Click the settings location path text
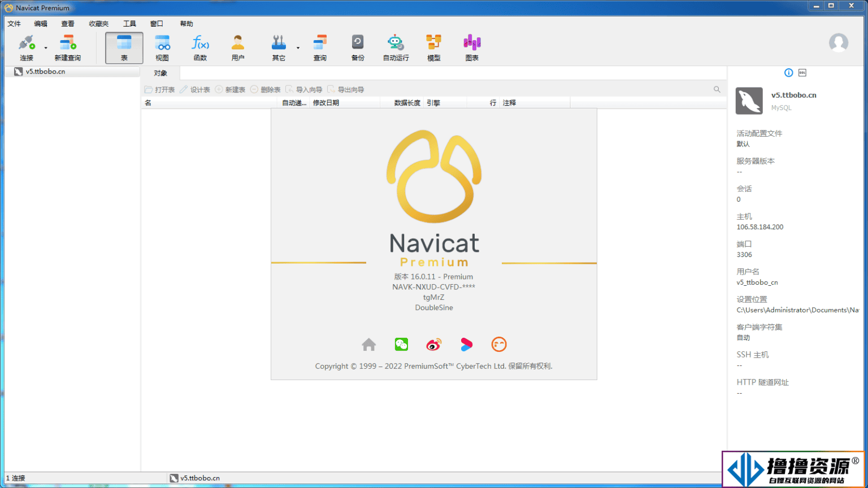868x488 pixels. point(798,310)
